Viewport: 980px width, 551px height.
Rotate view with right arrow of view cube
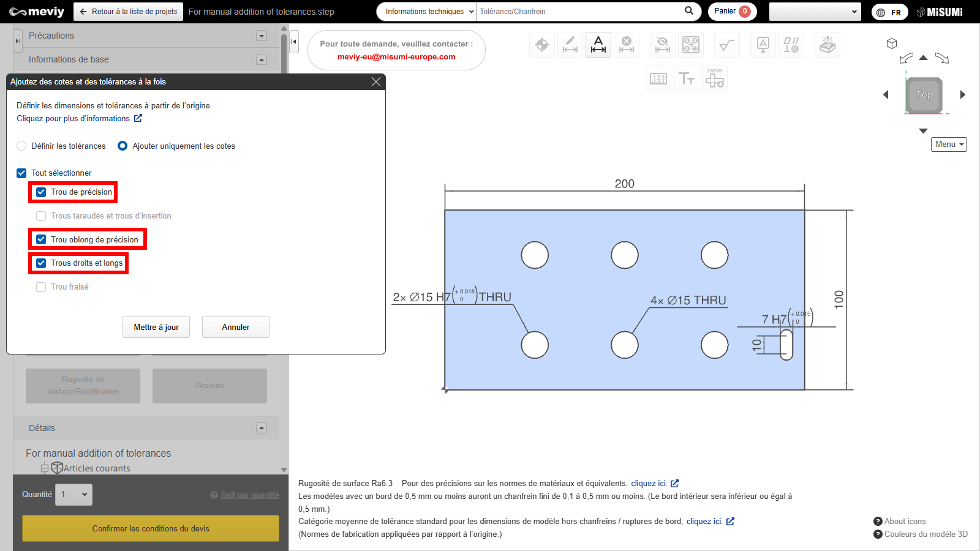[x=962, y=95]
